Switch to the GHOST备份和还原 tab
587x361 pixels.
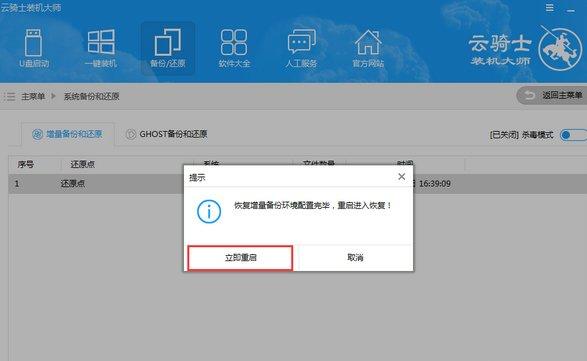click(167, 134)
